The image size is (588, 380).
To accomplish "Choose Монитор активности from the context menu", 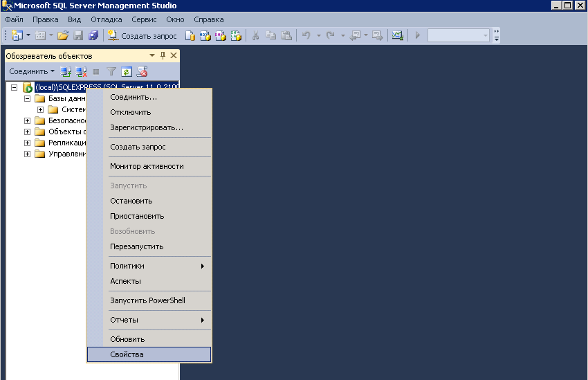I will [149, 166].
